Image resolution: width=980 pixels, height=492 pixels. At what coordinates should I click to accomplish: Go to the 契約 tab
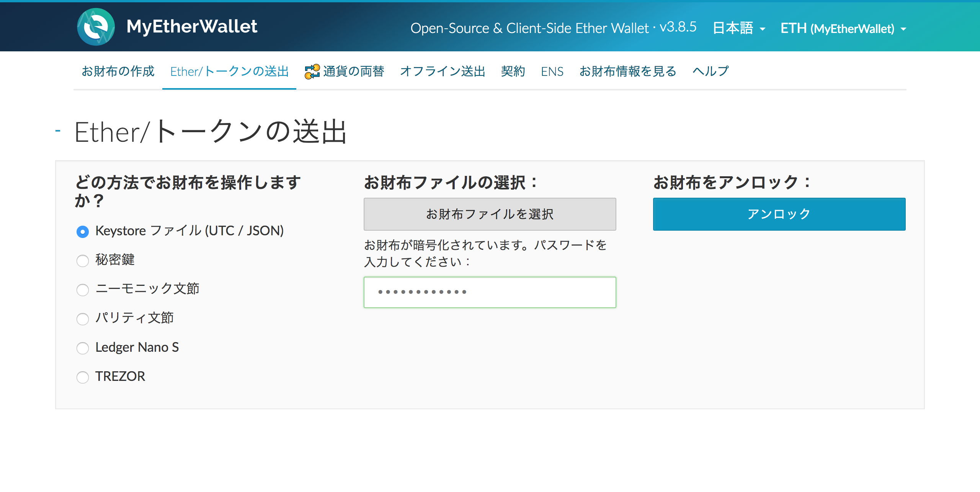(513, 71)
